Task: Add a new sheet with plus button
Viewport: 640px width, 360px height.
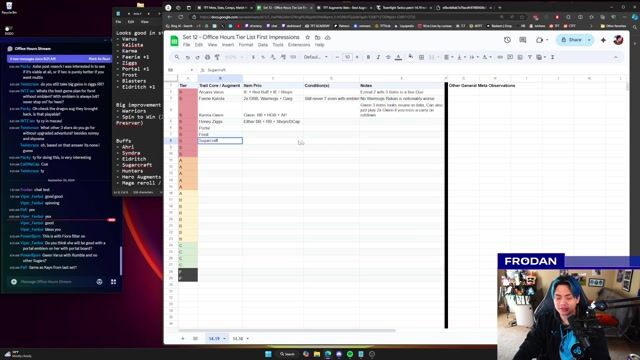Action: [x=182, y=338]
